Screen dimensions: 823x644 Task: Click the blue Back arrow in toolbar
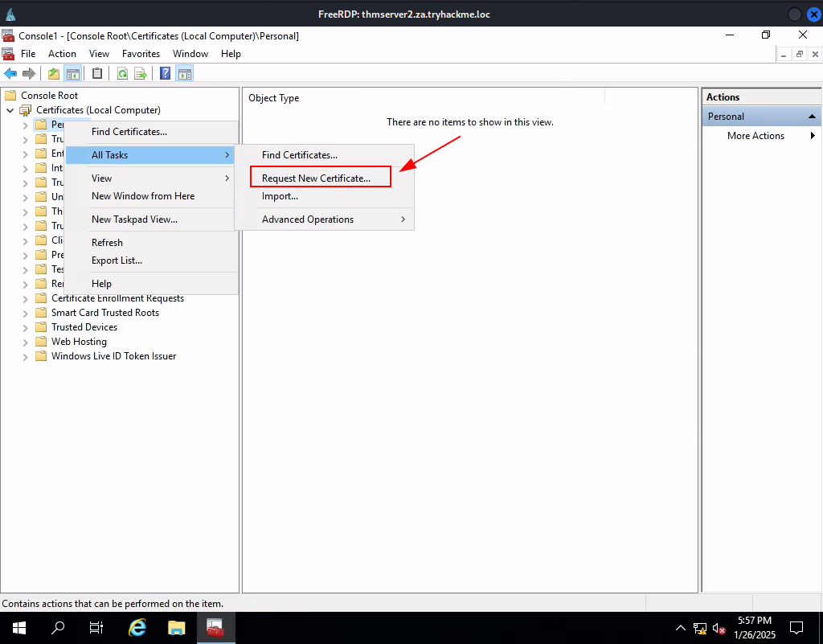pos(10,73)
